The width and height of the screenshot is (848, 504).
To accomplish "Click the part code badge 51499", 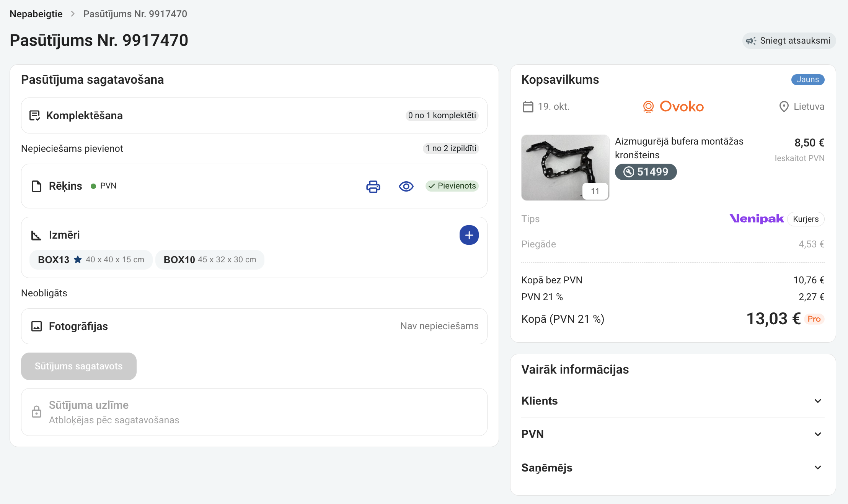I will (x=646, y=172).
